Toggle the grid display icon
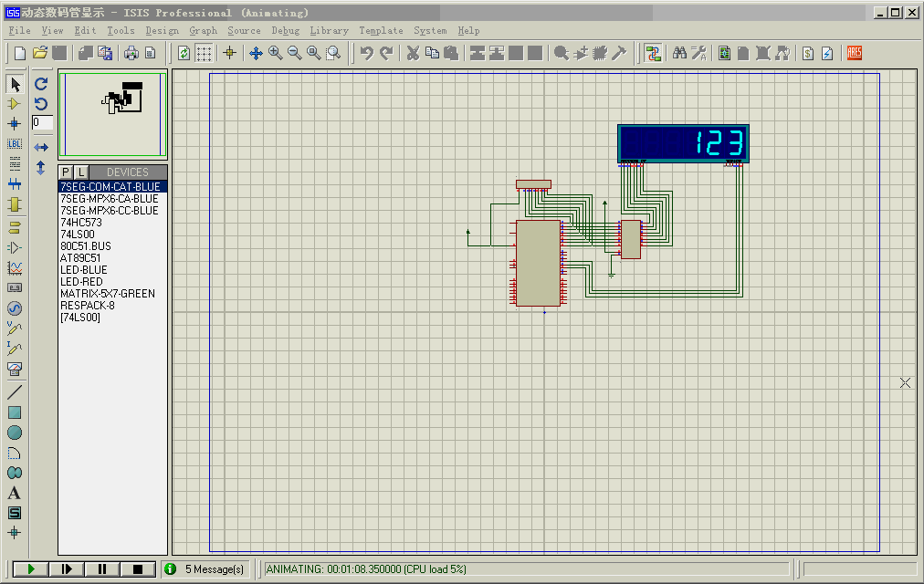This screenshot has width=924, height=584. pos(204,54)
